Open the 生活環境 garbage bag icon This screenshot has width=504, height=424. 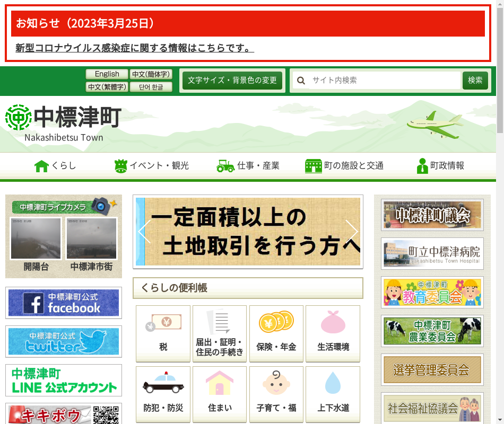click(x=333, y=322)
